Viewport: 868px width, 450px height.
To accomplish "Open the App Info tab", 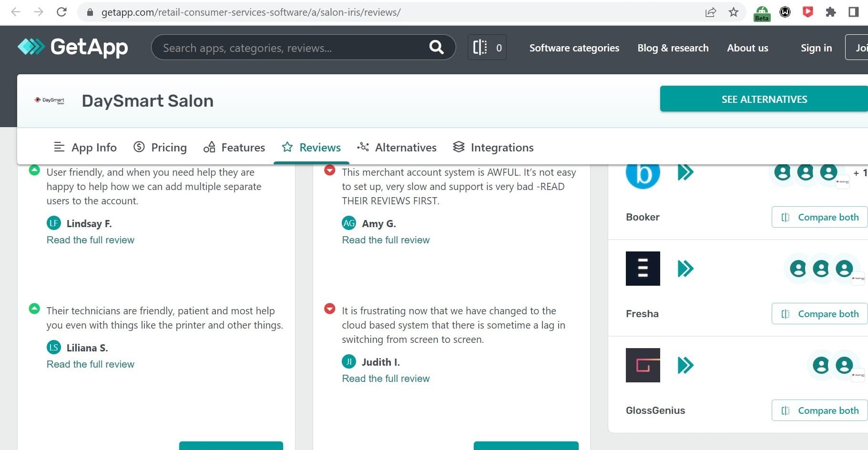I will coord(85,148).
